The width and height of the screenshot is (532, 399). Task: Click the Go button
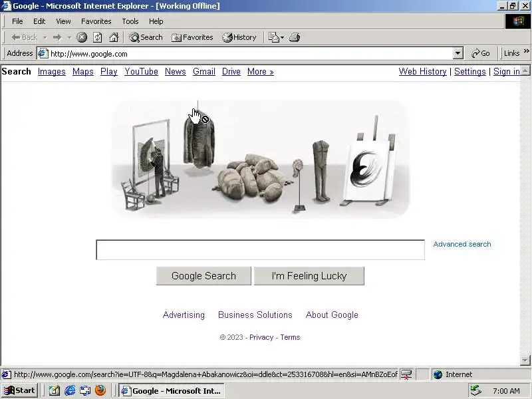point(481,54)
